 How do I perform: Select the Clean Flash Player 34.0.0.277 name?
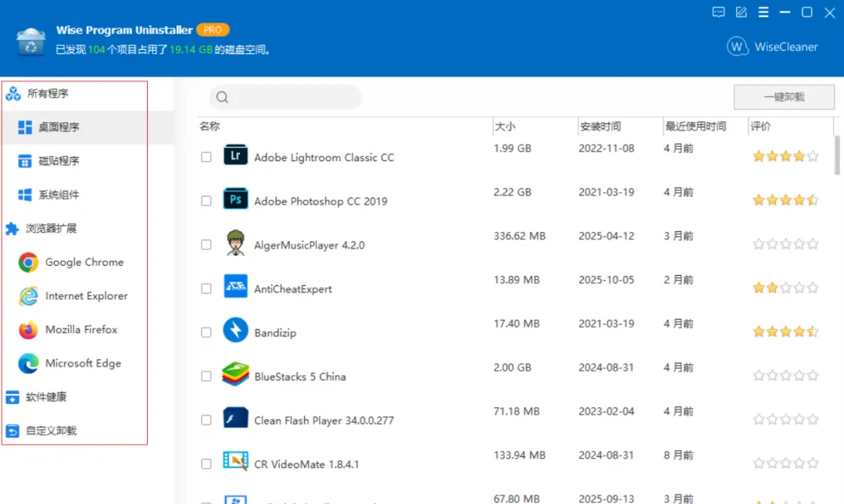click(324, 420)
